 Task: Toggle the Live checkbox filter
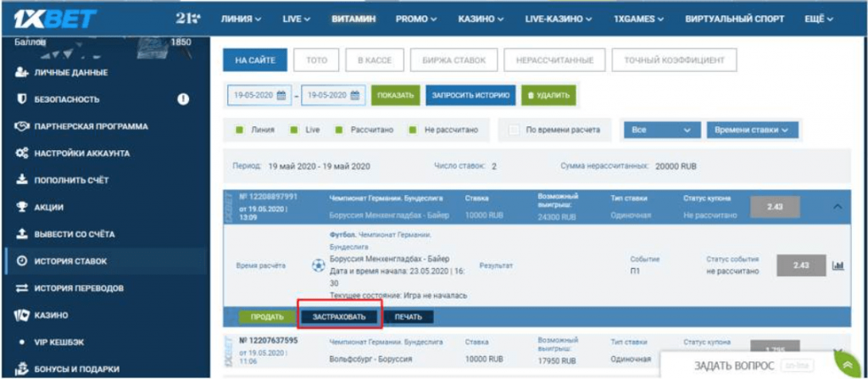(x=295, y=131)
